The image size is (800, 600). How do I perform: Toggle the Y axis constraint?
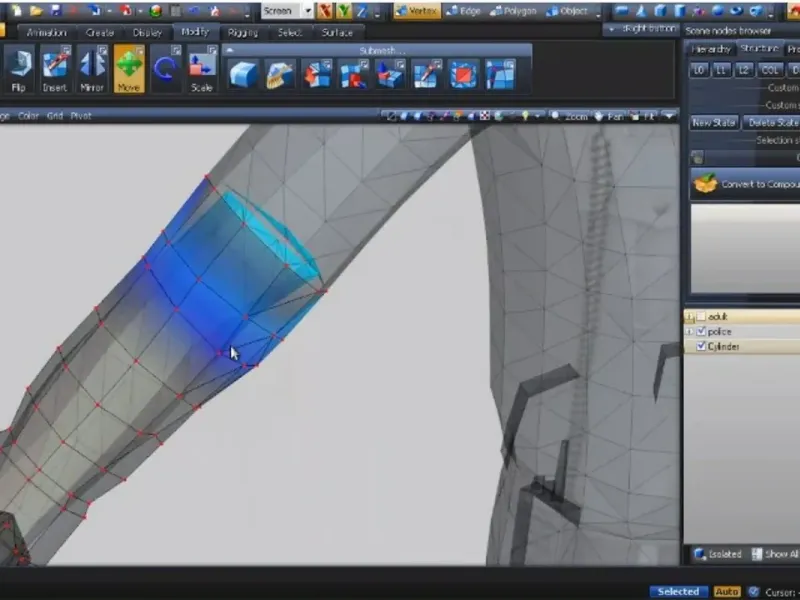pyautogui.click(x=343, y=11)
